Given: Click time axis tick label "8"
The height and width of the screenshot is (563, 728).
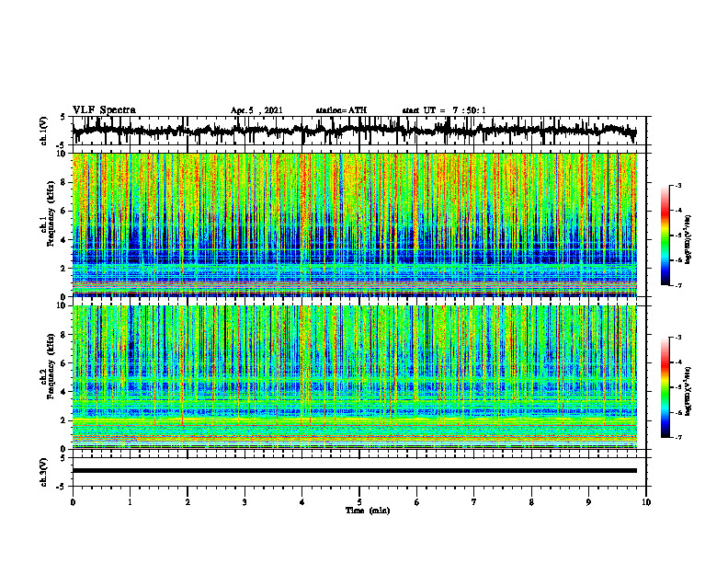Looking at the screenshot, I should 531,502.
